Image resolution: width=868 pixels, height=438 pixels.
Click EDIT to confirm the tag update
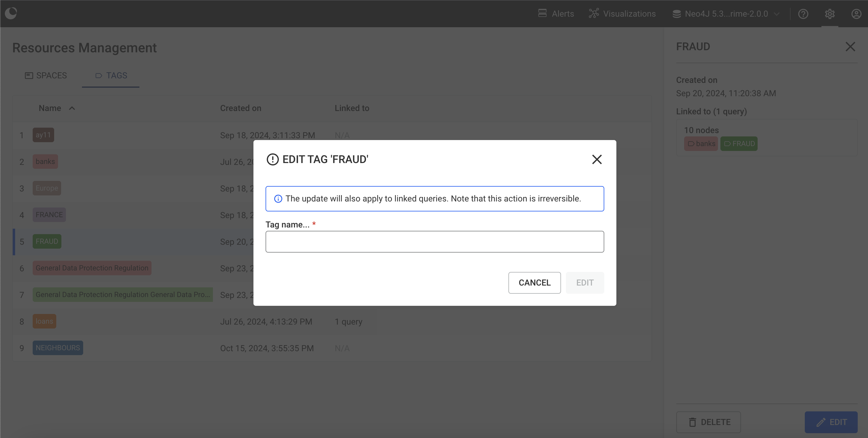pos(584,283)
